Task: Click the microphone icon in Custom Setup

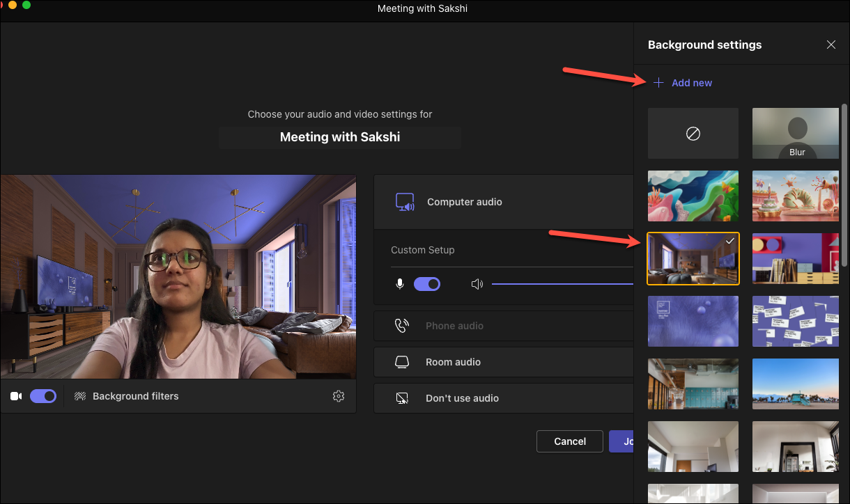Action: pos(400,284)
